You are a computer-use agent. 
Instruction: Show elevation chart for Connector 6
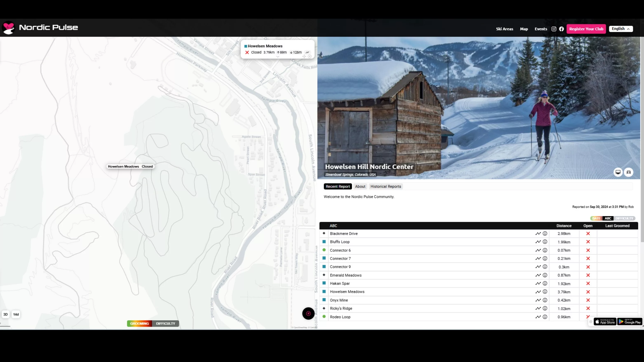click(x=538, y=250)
